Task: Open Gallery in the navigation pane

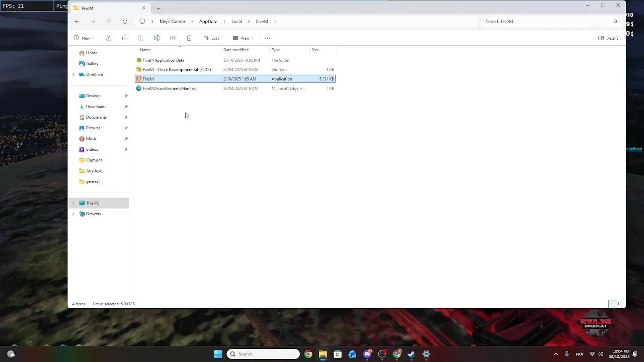Action: point(92,63)
